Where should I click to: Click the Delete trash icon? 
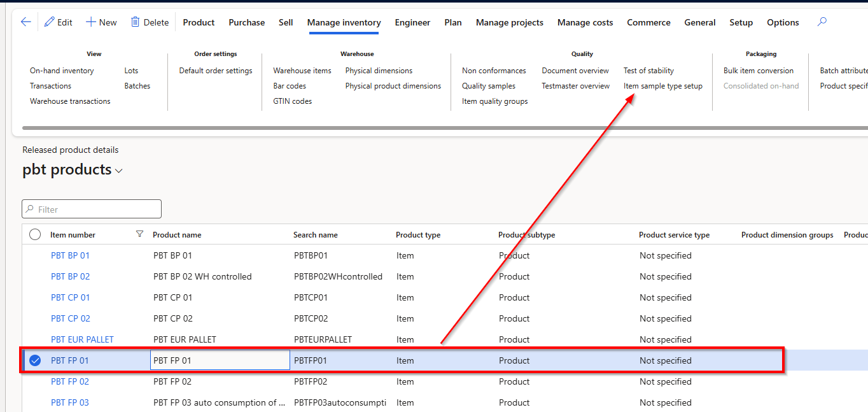point(135,22)
